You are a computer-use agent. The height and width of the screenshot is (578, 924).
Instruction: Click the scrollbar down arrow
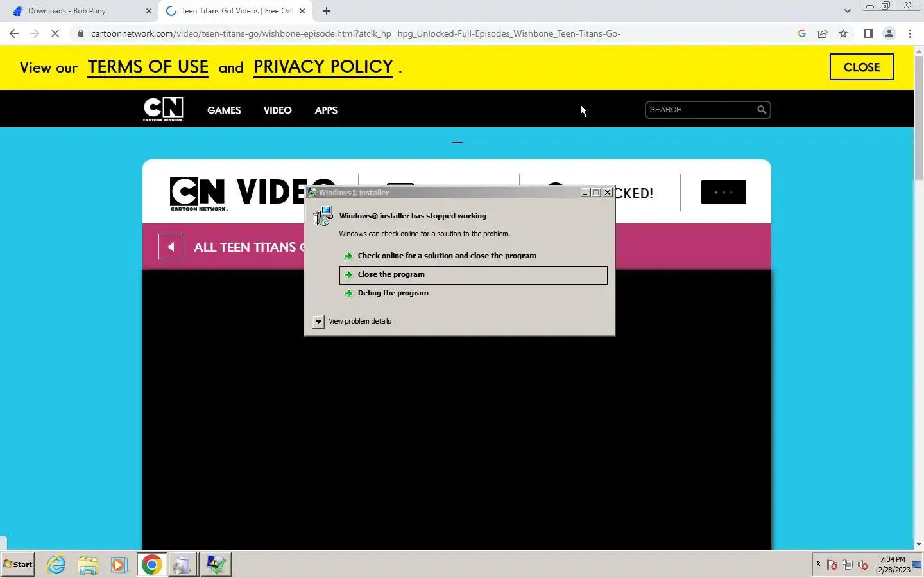click(918, 544)
